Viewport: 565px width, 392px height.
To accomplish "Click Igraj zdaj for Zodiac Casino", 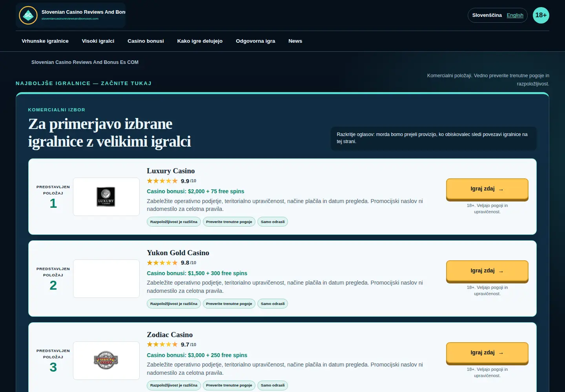I will (x=487, y=353).
